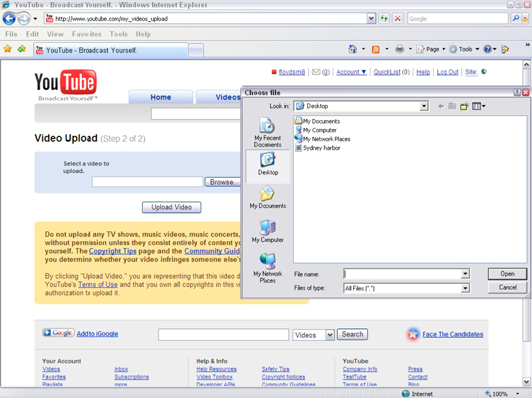Expand the Look in Desktop dropdown
This screenshot has height=398, width=532.
tap(423, 106)
